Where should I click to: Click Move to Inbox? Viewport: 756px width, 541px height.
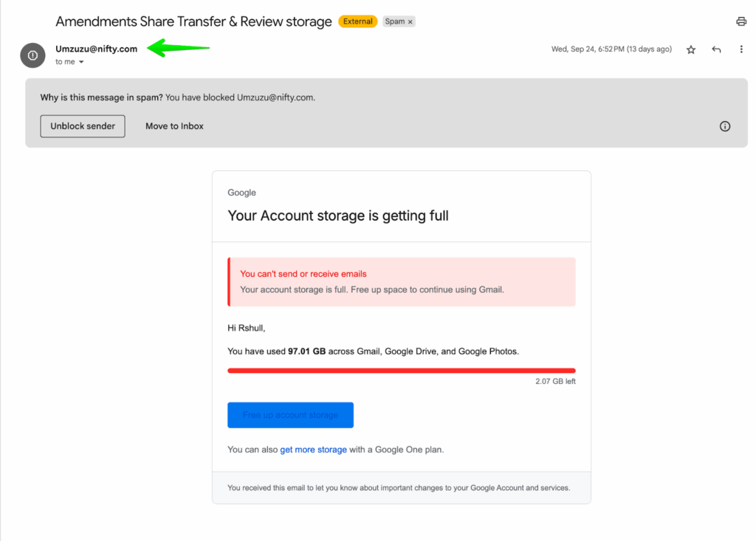coord(174,126)
